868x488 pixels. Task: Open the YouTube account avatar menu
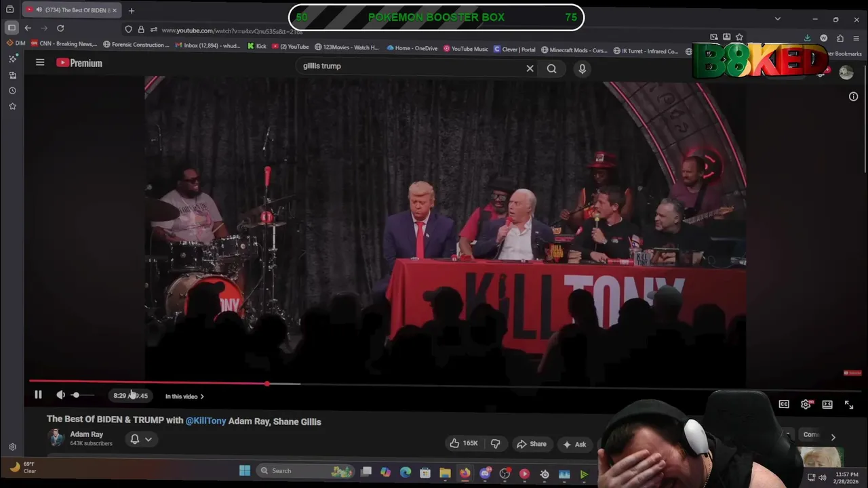(x=846, y=73)
